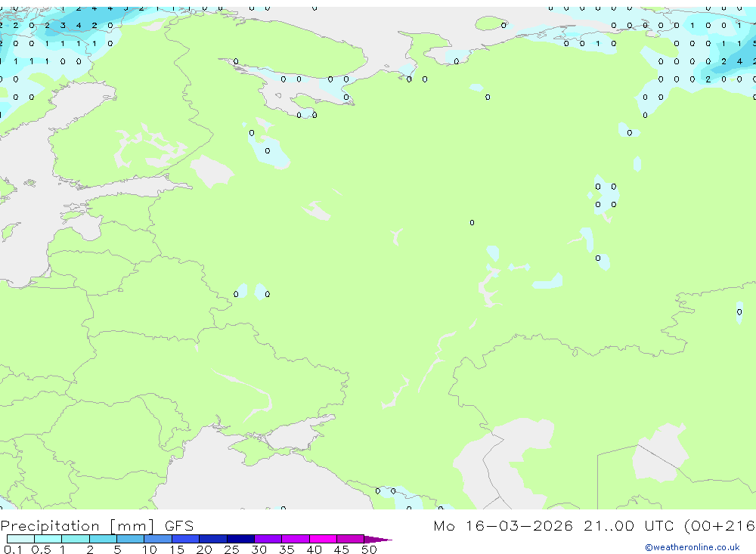
Task: Click the '30' legend scale label
Action: [259, 549]
